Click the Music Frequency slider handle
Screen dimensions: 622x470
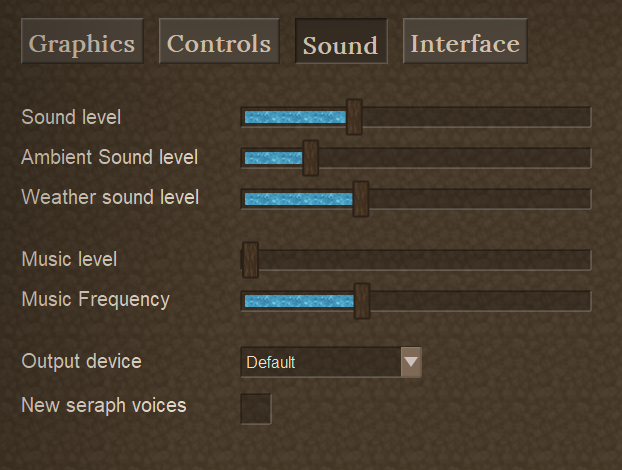(362, 300)
